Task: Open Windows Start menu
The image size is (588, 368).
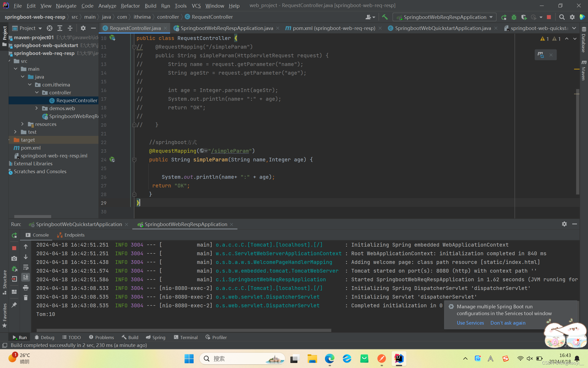Action: click(189, 359)
